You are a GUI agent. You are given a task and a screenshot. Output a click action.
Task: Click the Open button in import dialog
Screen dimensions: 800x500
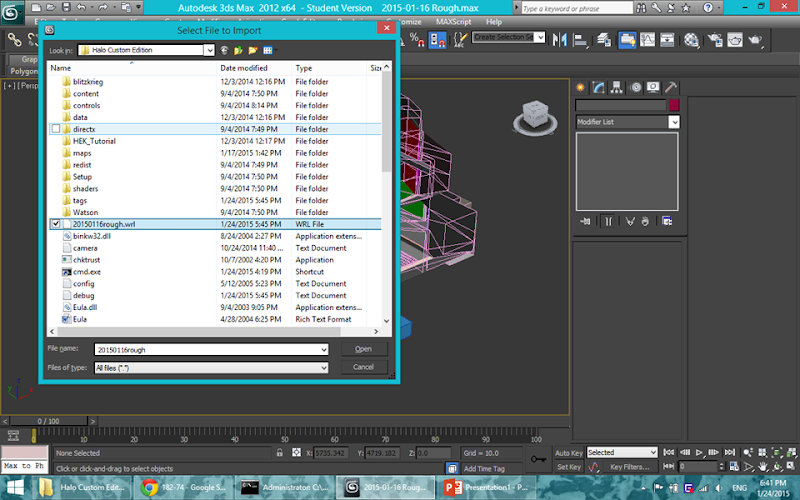pos(363,349)
